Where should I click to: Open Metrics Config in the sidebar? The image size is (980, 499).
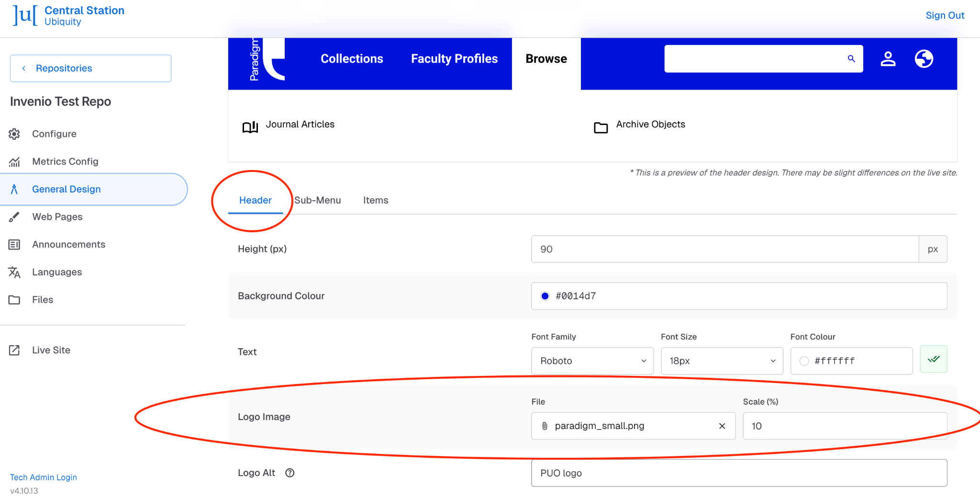click(x=65, y=161)
